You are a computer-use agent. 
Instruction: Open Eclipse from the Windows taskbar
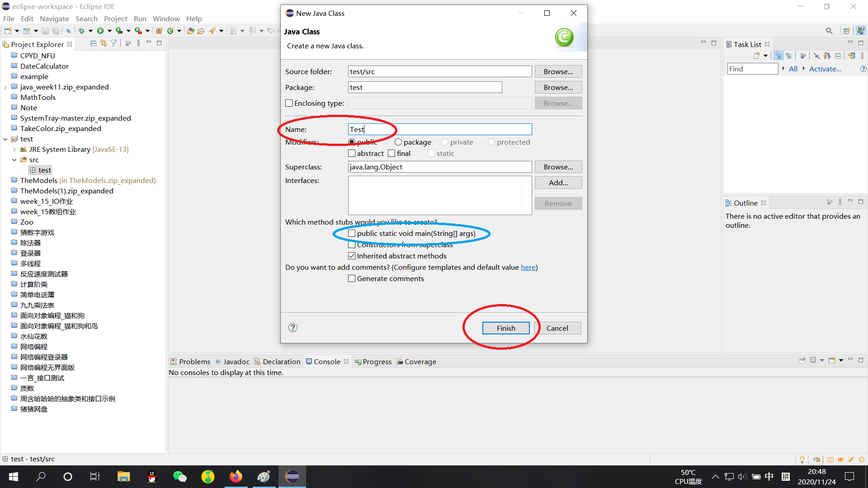[x=292, y=477]
